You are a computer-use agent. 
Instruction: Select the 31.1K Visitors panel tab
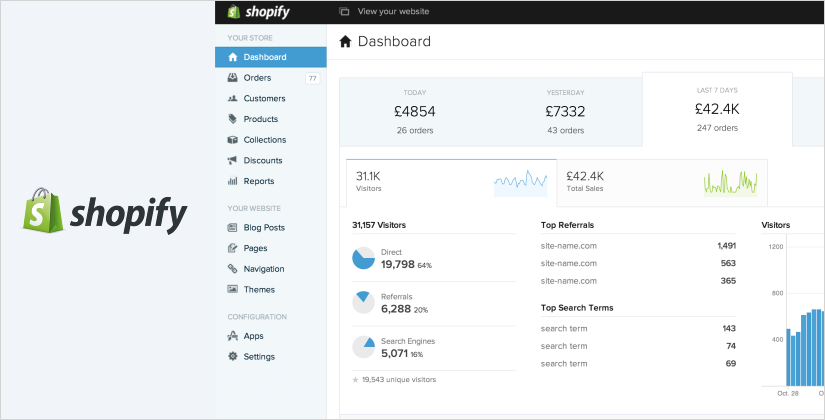click(449, 181)
